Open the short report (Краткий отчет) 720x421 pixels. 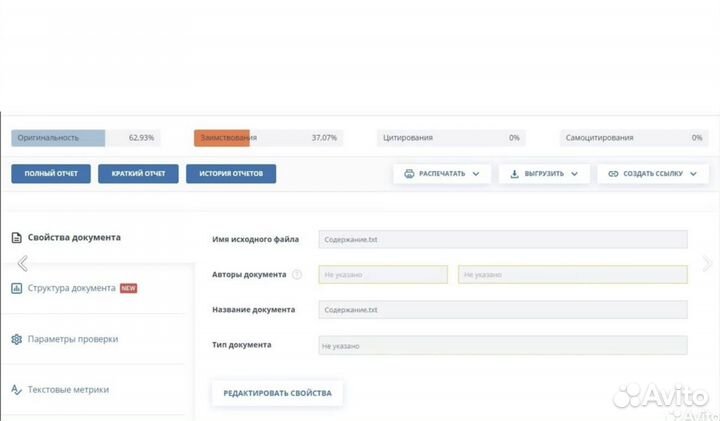pos(138,174)
